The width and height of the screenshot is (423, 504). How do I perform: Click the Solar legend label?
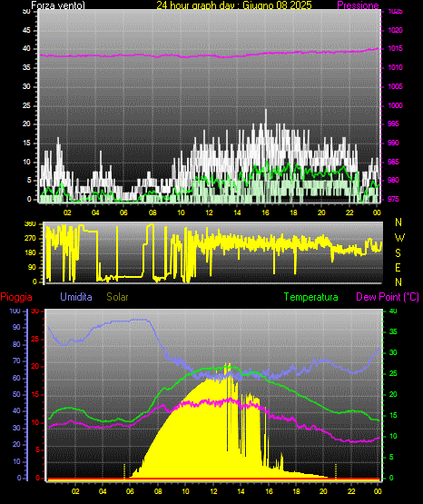click(x=117, y=297)
